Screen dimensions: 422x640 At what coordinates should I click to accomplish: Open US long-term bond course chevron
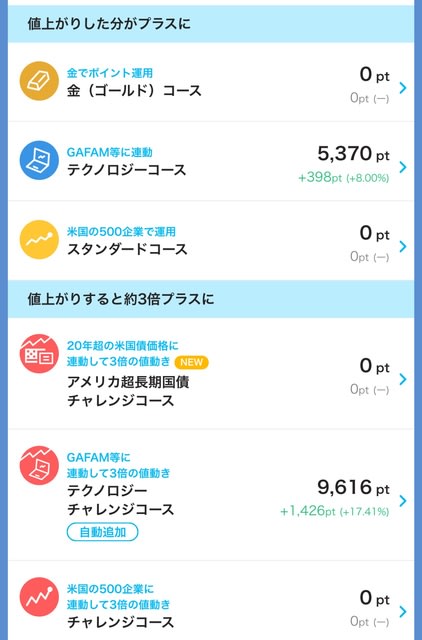[403, 379]
